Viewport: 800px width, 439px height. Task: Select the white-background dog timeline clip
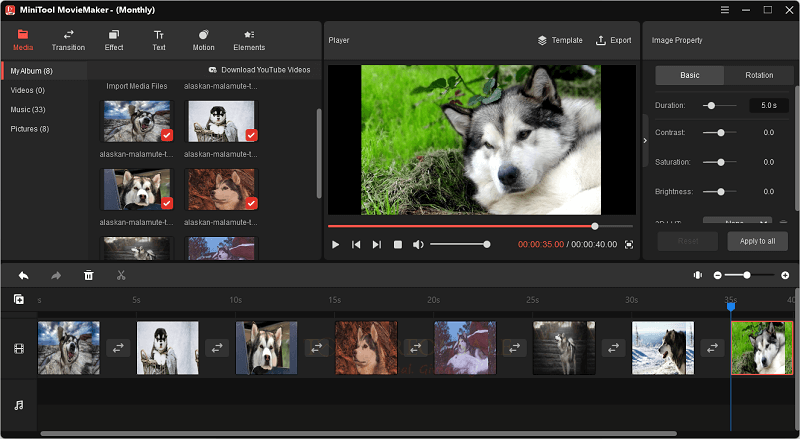click(x=168, y=348)
